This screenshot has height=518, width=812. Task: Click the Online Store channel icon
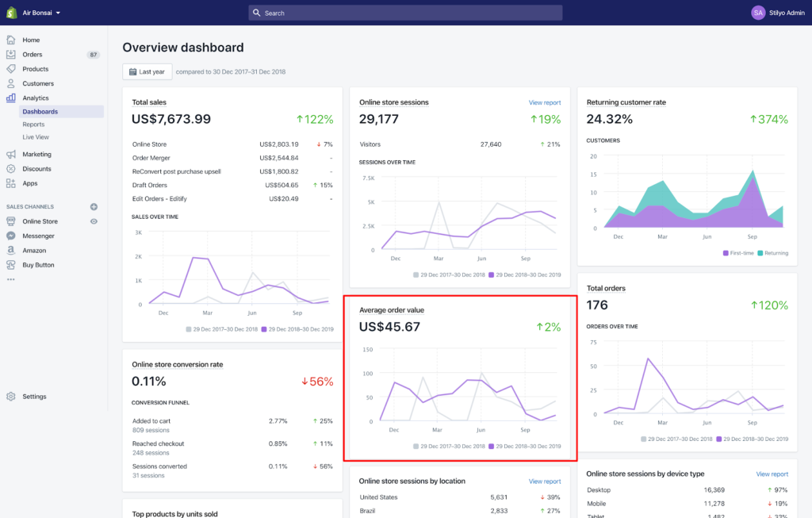pos(11,221)
